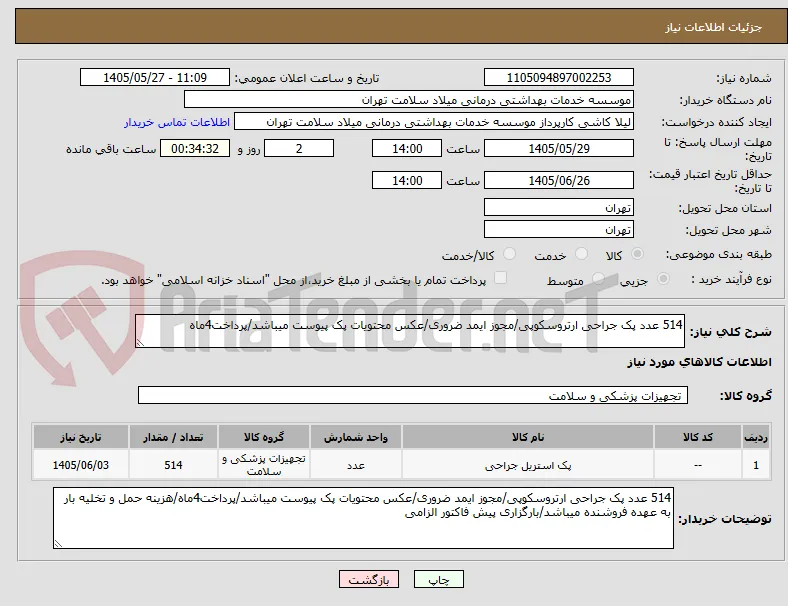Click the شماره نیاز label

tap(743, 78)
